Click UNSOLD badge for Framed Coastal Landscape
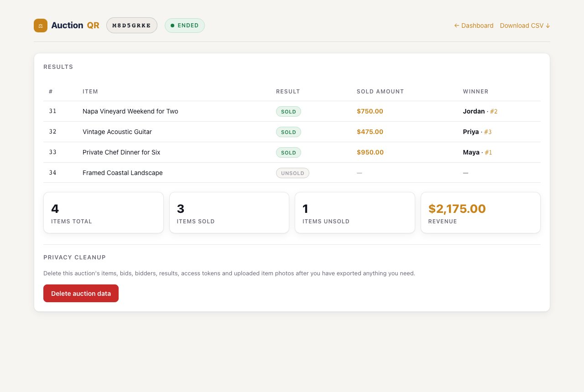 [292, 173]
